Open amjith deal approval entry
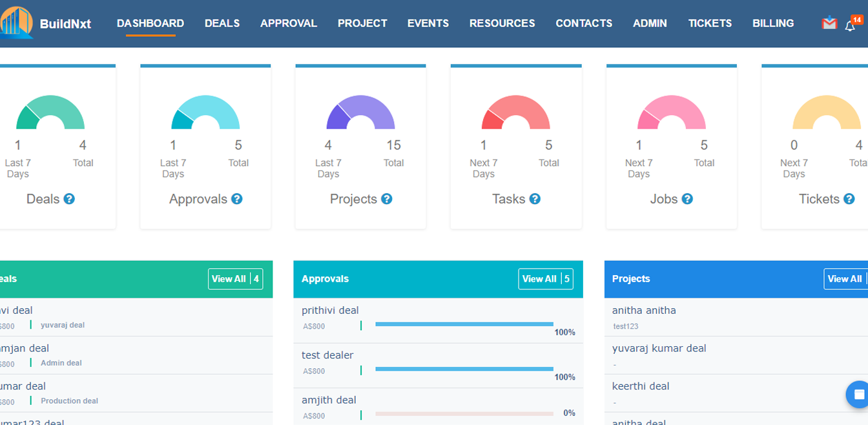The width and height of the screenshot is (868, 425). 329,400
